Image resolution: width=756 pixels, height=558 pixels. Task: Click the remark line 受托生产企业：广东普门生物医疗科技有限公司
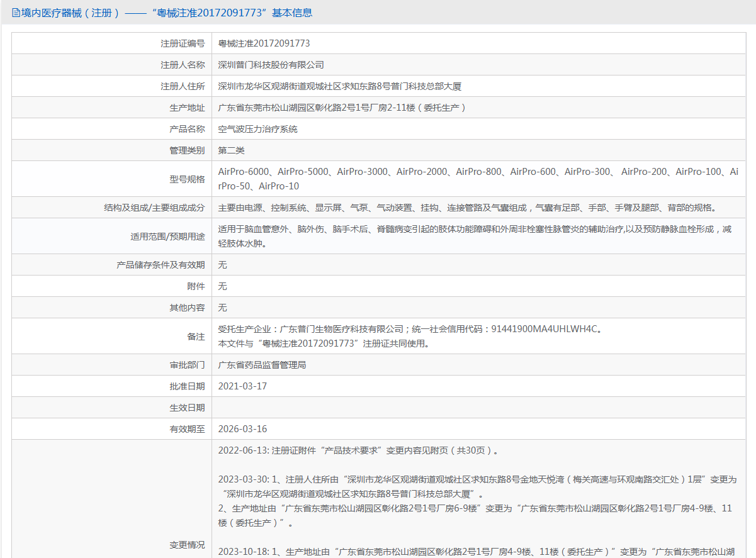(x=409, y=329)
